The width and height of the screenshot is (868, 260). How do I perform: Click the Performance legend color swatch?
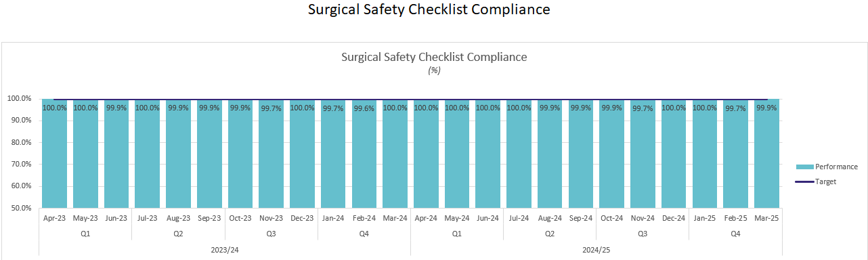[x=805, y=167]
